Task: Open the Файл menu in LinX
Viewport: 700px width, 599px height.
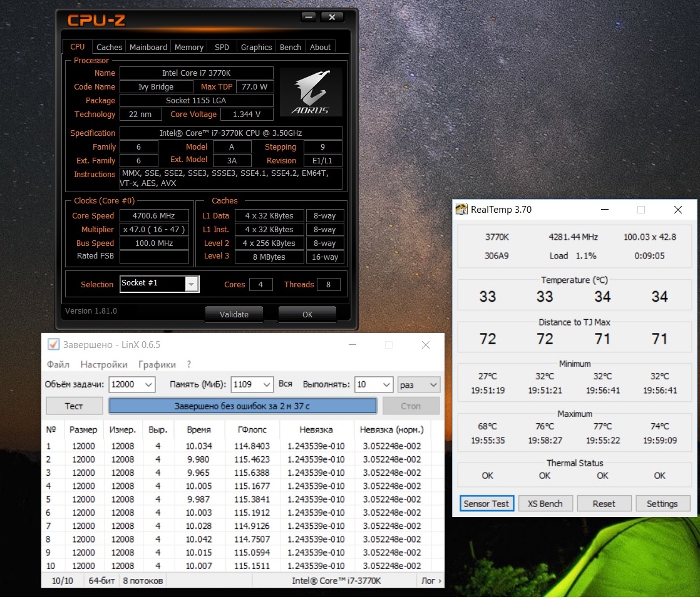Action: (x=58, y=364)
